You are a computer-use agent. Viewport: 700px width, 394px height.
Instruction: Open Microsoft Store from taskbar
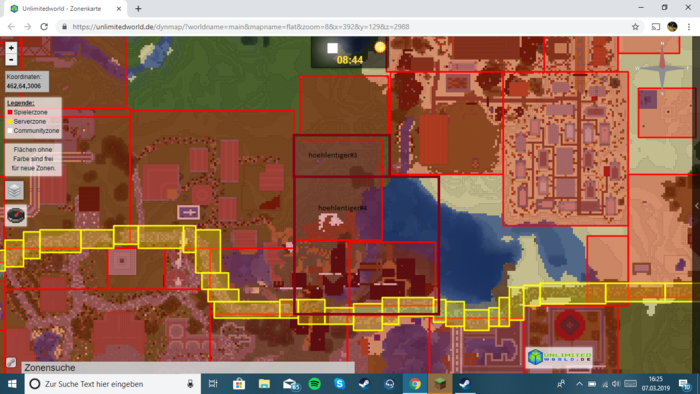(239, 384)
